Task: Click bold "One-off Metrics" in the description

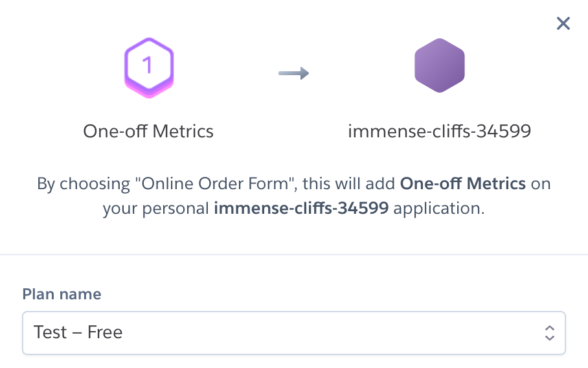Action: coord(463,184)
